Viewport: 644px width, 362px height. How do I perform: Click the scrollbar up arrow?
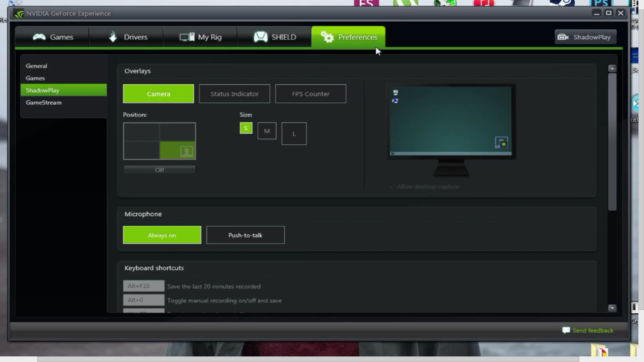(612, 68)
